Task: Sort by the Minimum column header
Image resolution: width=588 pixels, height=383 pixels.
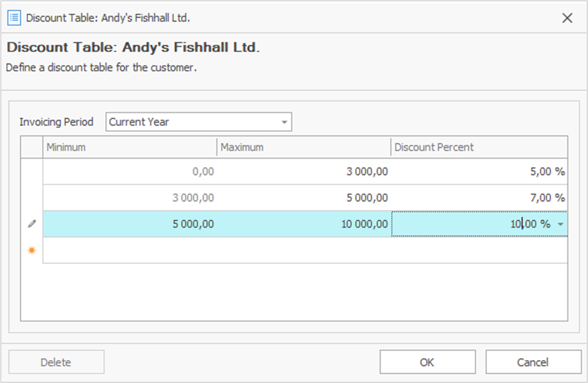Action: (x=130, y=148)
